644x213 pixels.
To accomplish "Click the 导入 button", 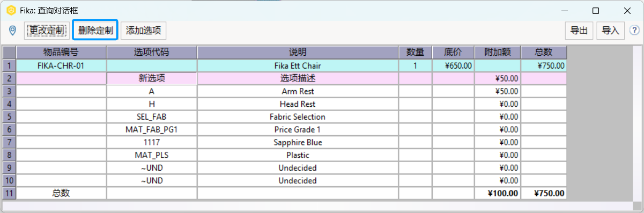I will [610, 31].
